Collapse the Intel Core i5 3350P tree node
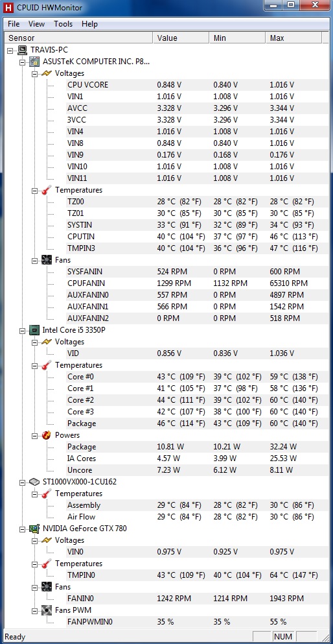The height and width of the screenshot is (644, 333). [x=23, y=330]
